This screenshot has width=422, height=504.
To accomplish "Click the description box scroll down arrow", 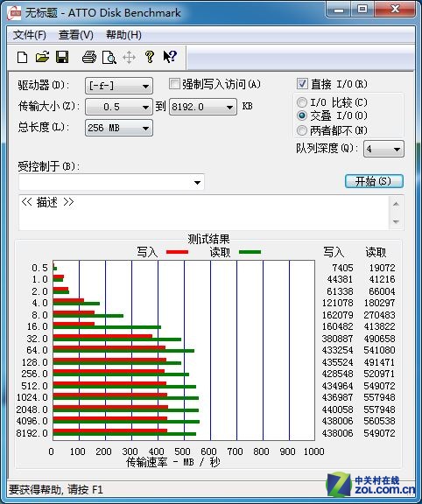I will (x=396, y=221).
